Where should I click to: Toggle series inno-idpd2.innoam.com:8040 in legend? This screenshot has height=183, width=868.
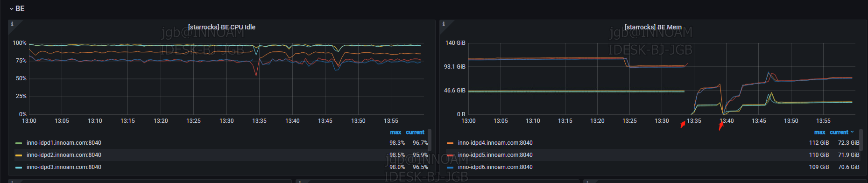64,155
